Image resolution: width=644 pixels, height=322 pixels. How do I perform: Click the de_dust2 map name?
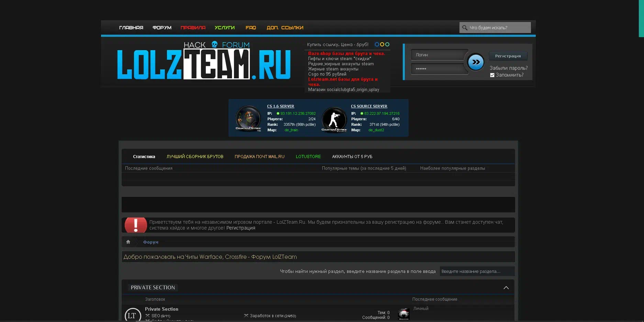pyautogui.click(x=376, y=130)
